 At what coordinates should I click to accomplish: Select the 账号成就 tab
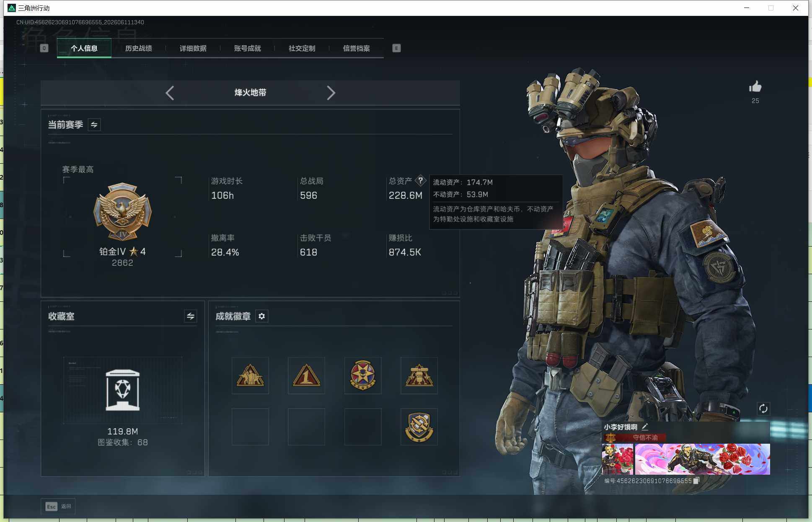pyautogui.click(x=247, y=48)
